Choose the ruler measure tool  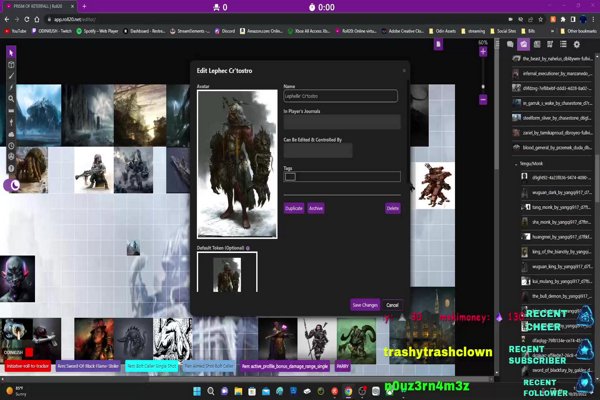coord(11,111)
